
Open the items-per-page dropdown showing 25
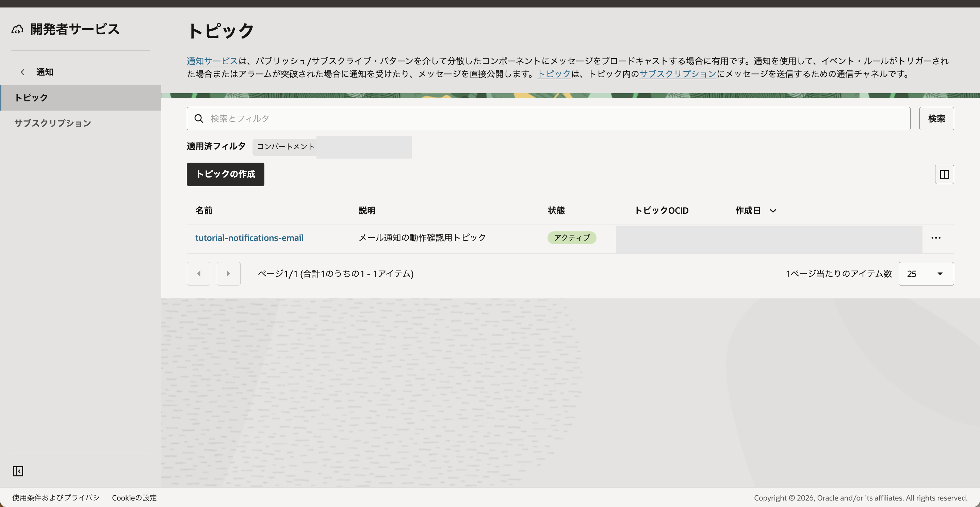point(926,274)
